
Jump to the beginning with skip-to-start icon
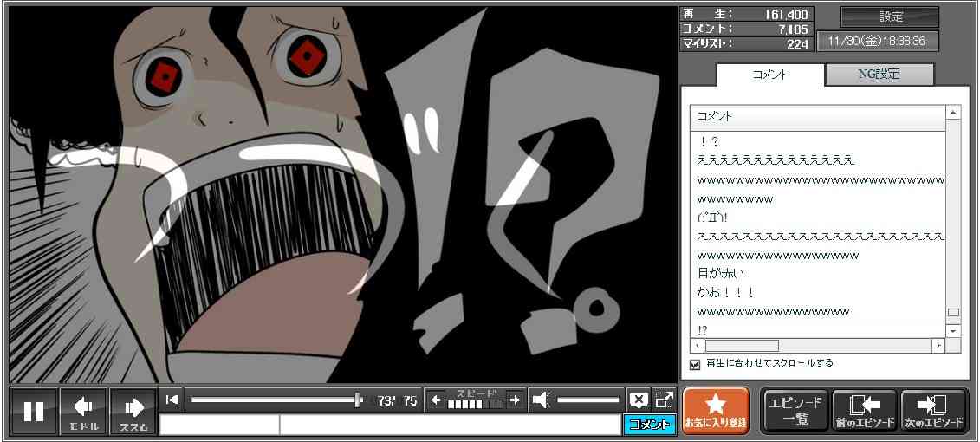coord(172,400)
